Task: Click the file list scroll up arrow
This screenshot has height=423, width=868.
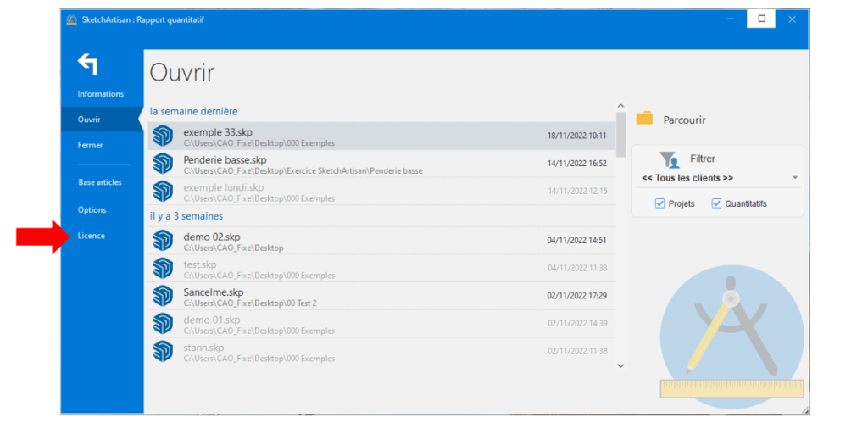Action: click(x=620, y=106)
